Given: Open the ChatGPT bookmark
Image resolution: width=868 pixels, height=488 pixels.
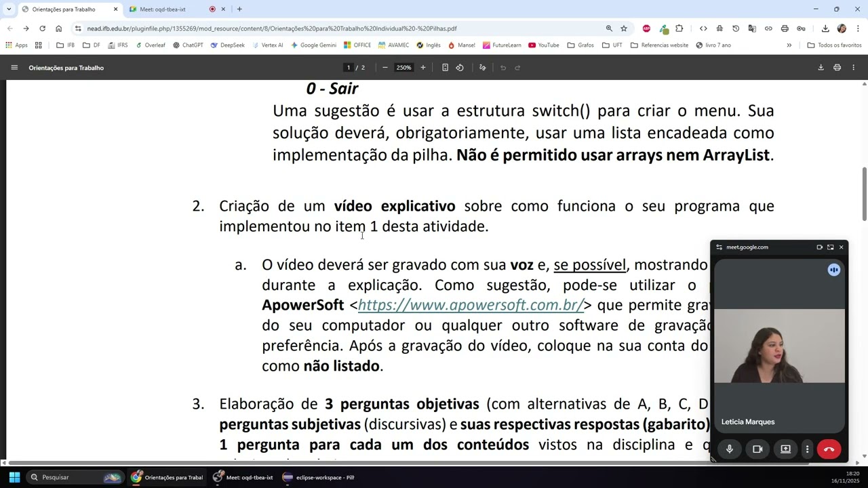Looking at the screenshot, I should click(x=188, y=45).
